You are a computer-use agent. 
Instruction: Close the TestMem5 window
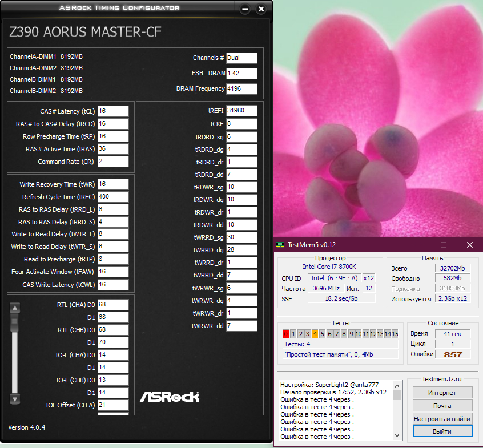point(469,245)
